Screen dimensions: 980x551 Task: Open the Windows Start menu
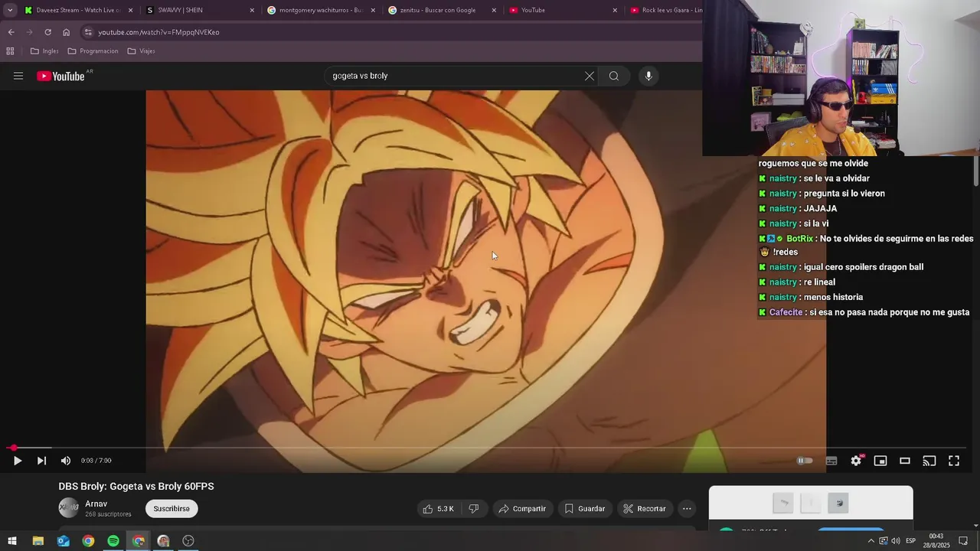(x=12, y=541)
